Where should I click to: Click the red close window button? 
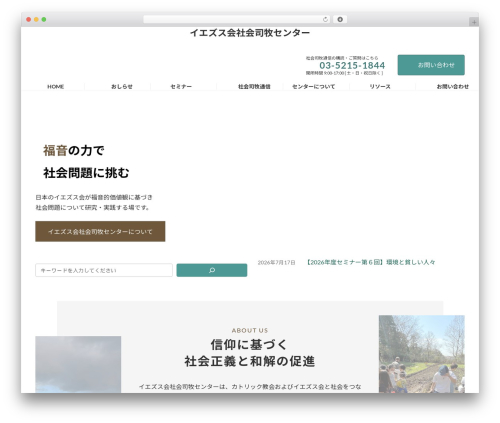click(x=29, y=20)
